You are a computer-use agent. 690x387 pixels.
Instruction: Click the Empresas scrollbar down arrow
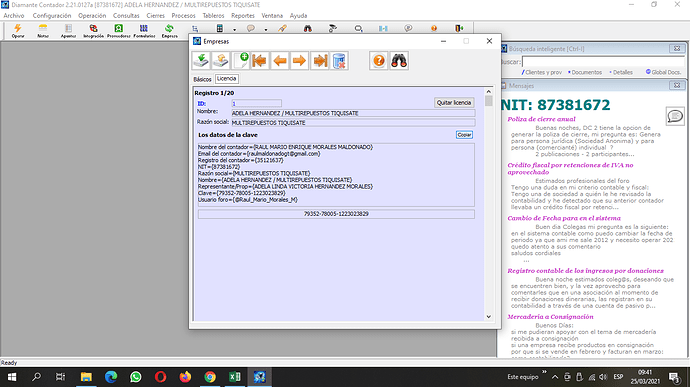point(488,317)
